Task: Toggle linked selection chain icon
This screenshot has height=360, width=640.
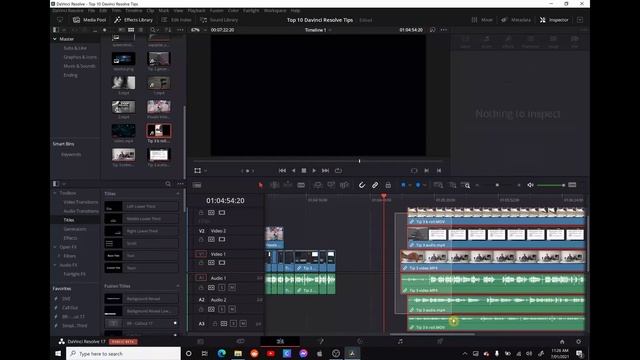Action: click(375, 185)
